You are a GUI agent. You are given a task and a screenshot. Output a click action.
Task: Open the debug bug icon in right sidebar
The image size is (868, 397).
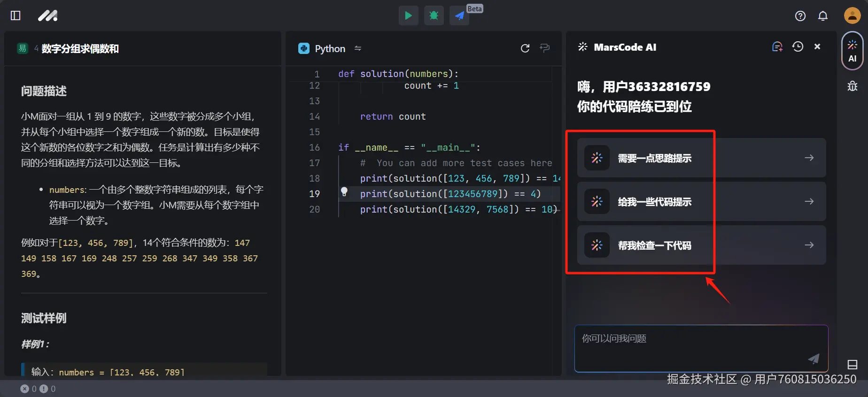tap(852, 86)
